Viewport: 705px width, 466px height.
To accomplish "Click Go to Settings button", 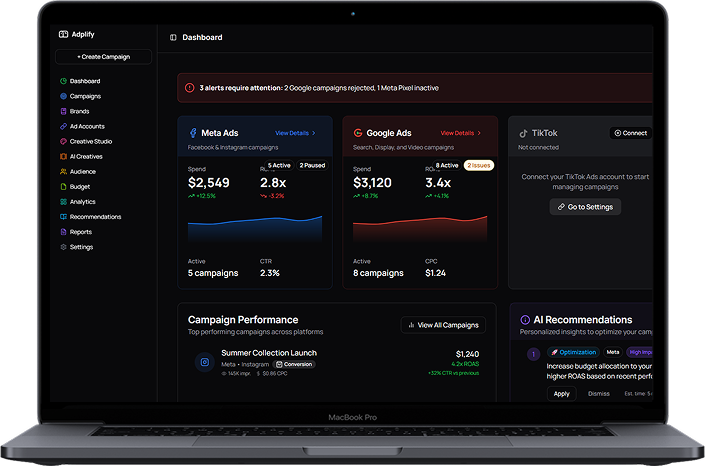I will coord(585,207).
